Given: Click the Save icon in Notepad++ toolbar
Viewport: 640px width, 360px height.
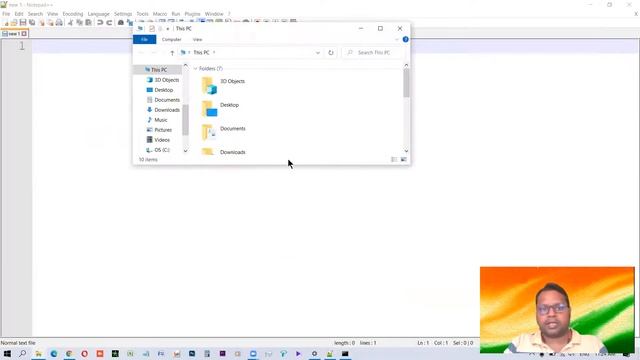Looking at the screenshot, I should coord(23,22).
